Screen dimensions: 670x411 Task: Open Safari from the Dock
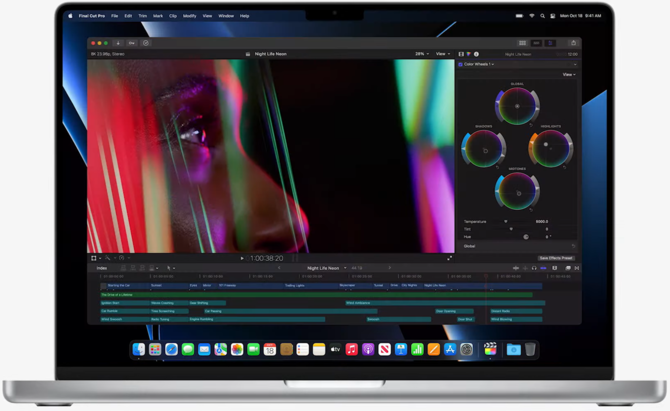point(171,349)
